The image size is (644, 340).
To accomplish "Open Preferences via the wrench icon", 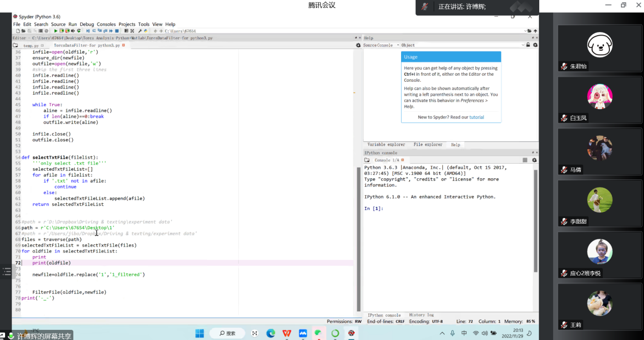I will (x=139, y=31).
